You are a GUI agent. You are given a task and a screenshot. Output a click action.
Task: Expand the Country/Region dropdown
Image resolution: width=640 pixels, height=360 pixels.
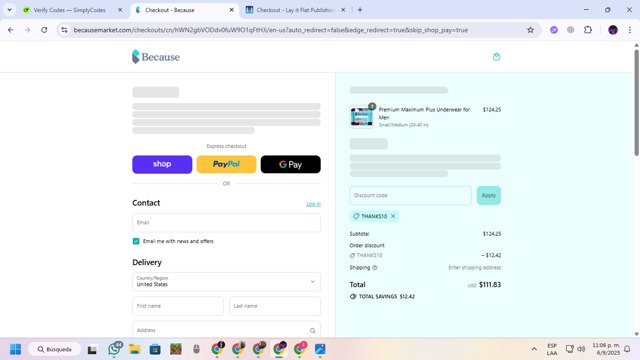pyautogui.click(x=226, y=282)
